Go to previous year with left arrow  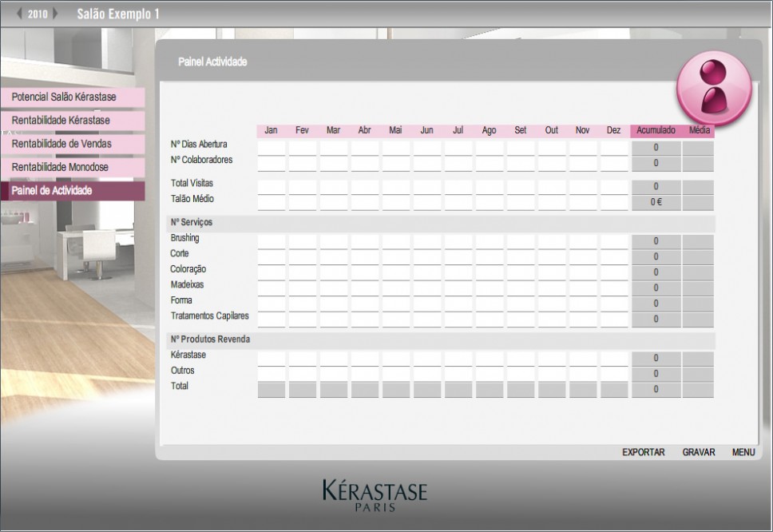point(19,14)
